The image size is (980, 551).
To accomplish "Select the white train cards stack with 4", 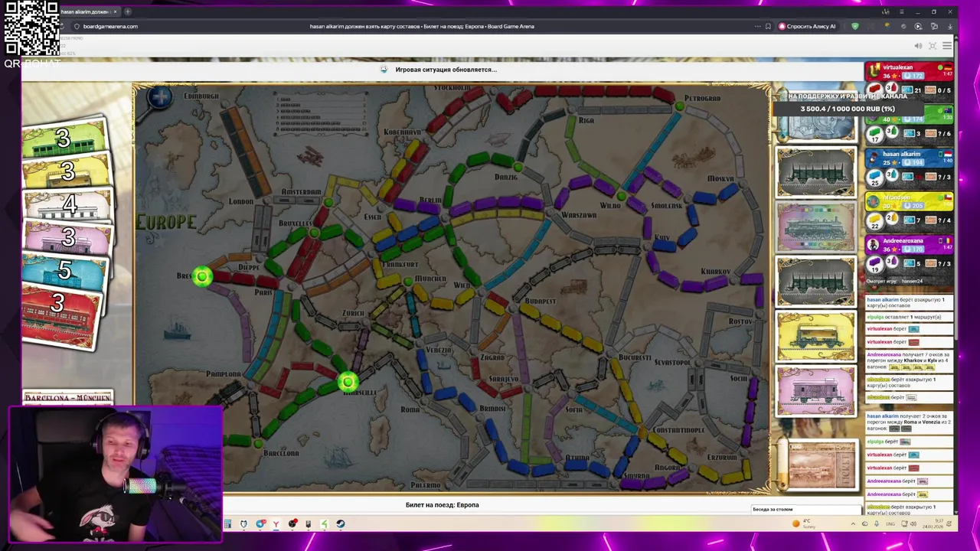I will click(67, 204).
